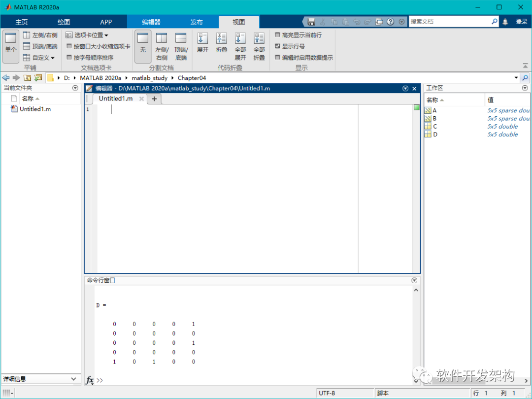Expand all code folds (全部展开)

click(240, 46)
